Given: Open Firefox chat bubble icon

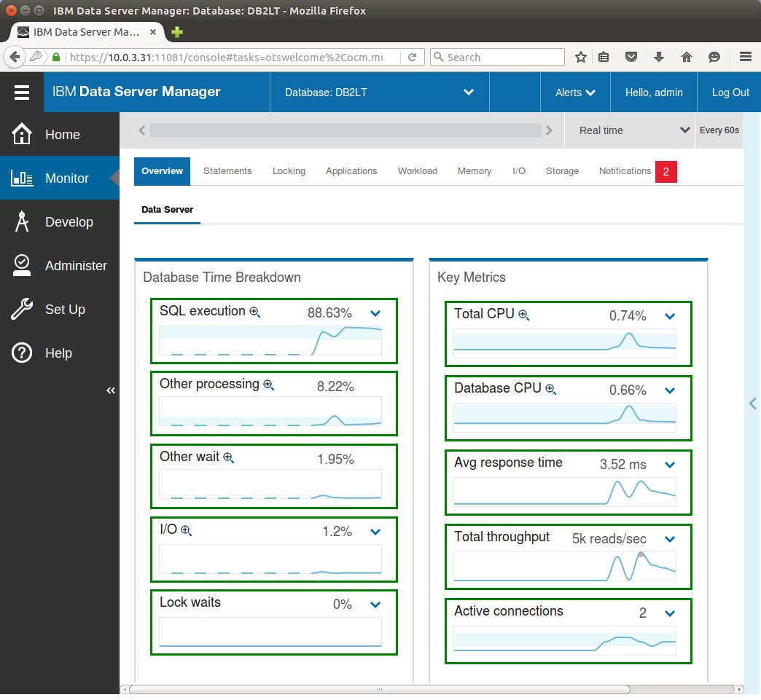Looking at the screenshot, I should (x=714, y=57).
